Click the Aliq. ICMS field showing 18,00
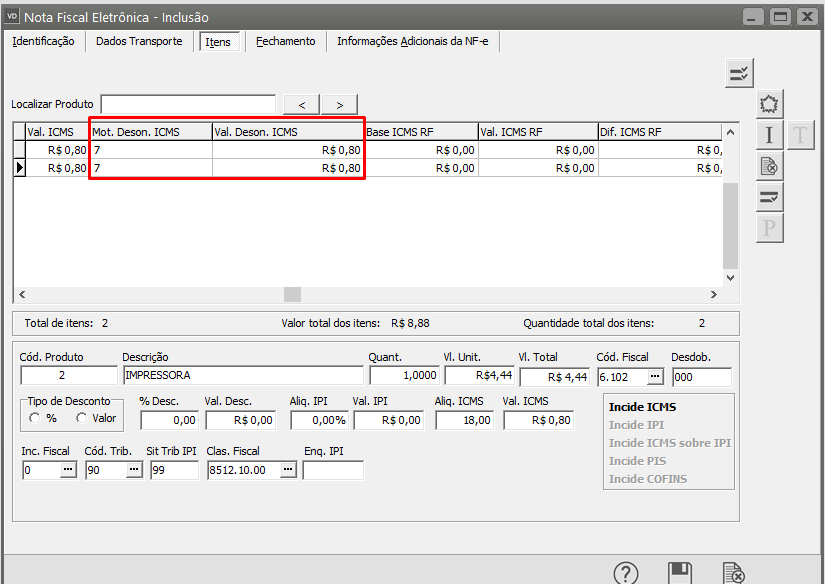The height and width of the screenshot is (584, 825). click(465, 420)
